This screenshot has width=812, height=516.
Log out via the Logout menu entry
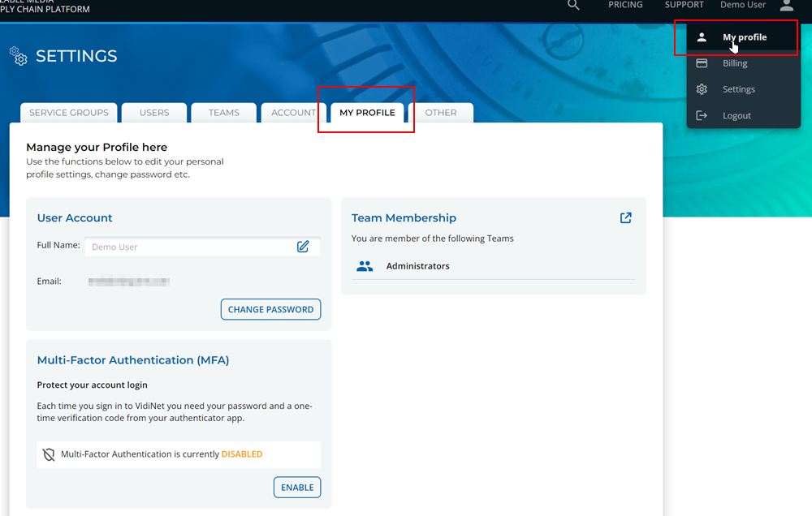coord(736,115)
